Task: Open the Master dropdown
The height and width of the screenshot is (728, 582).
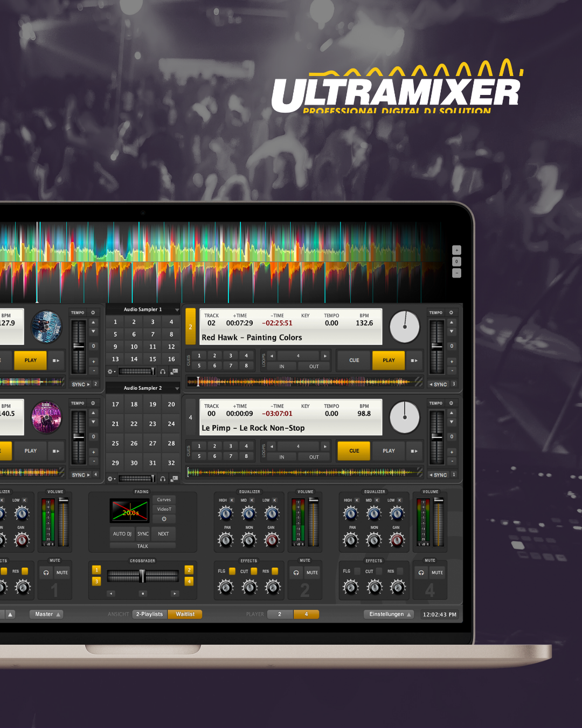Action: click(x=47, y=614)
